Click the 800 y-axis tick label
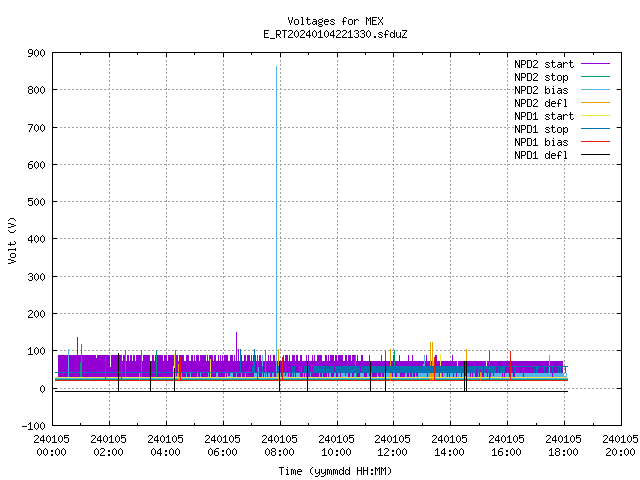This screenshot has width=640, height=480. tap(36, 90)
